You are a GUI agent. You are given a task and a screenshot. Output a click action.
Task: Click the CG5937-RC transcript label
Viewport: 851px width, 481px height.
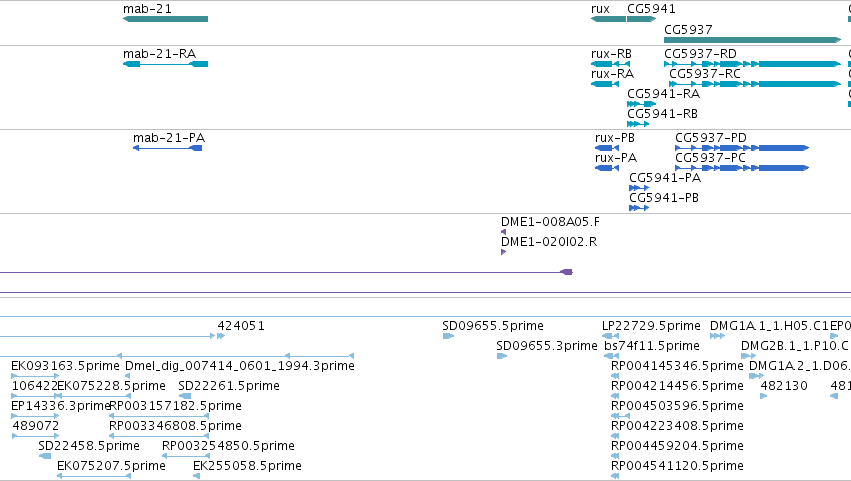pos(704,74)
